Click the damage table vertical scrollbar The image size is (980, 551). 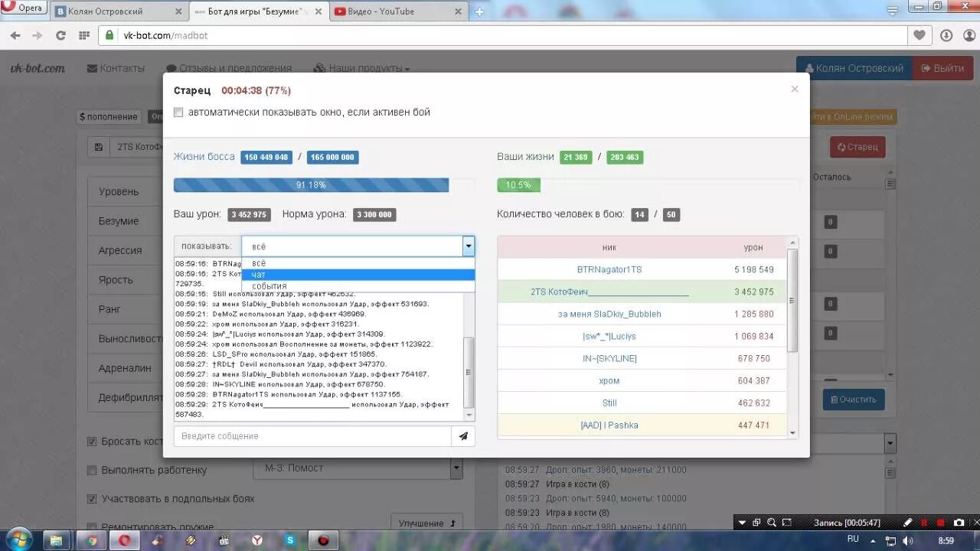pos(792,337)
